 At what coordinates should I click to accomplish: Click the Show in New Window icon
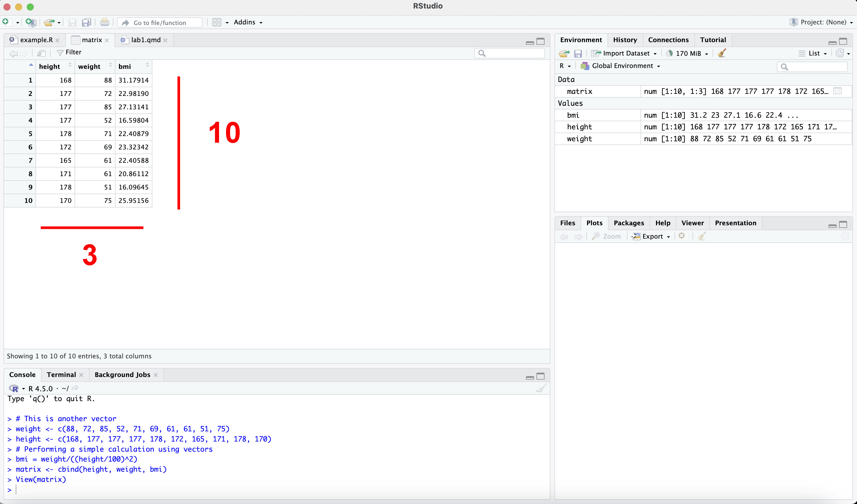click(42, 53)
